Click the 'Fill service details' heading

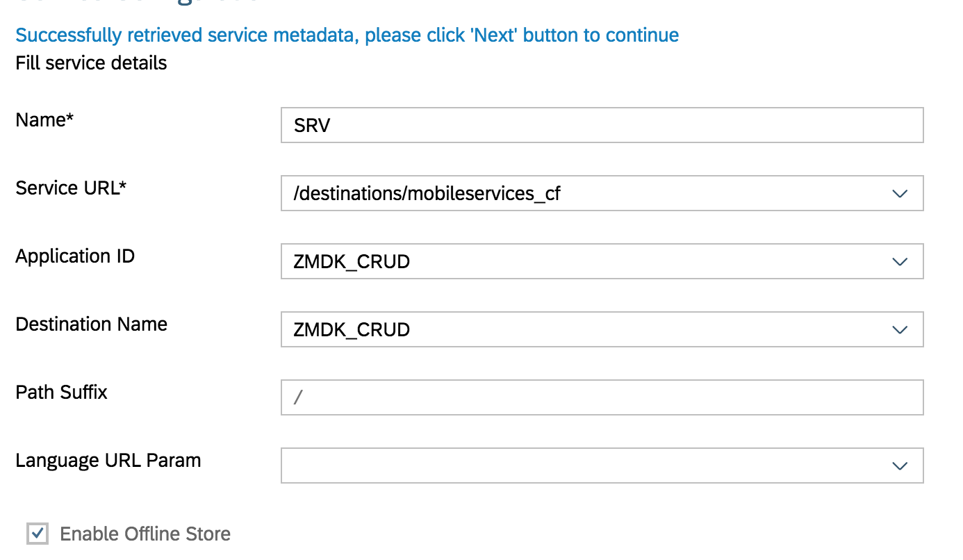pos(90,63)
